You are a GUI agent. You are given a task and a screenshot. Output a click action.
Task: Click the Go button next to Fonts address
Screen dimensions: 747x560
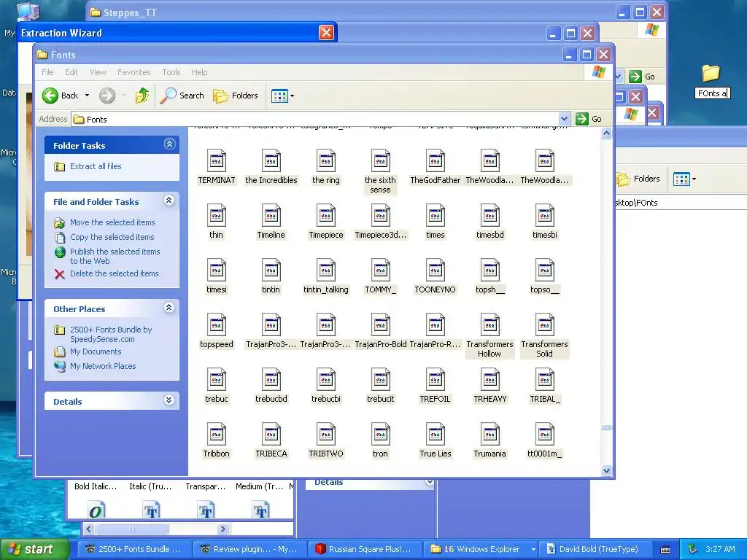(x=589, y=119)
